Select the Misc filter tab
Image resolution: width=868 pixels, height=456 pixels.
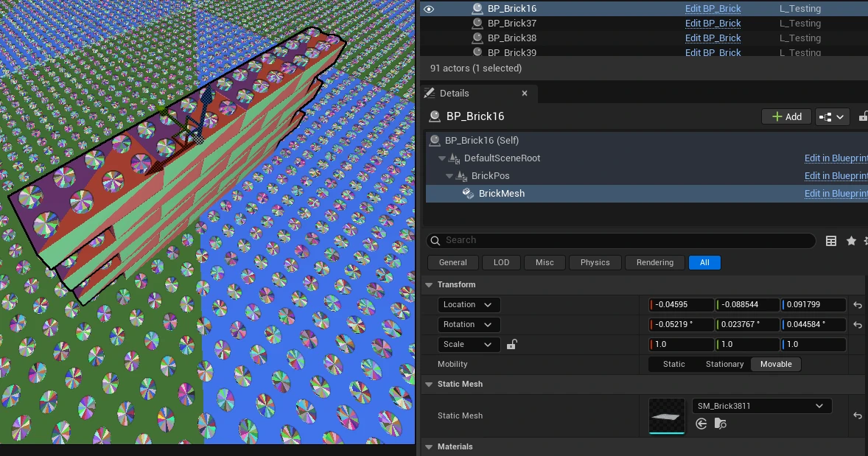pyautogui.click(x=545, y=262)
